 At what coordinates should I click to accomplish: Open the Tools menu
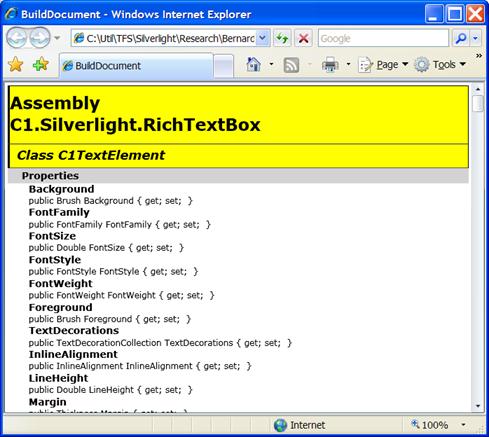coord(440,65)
